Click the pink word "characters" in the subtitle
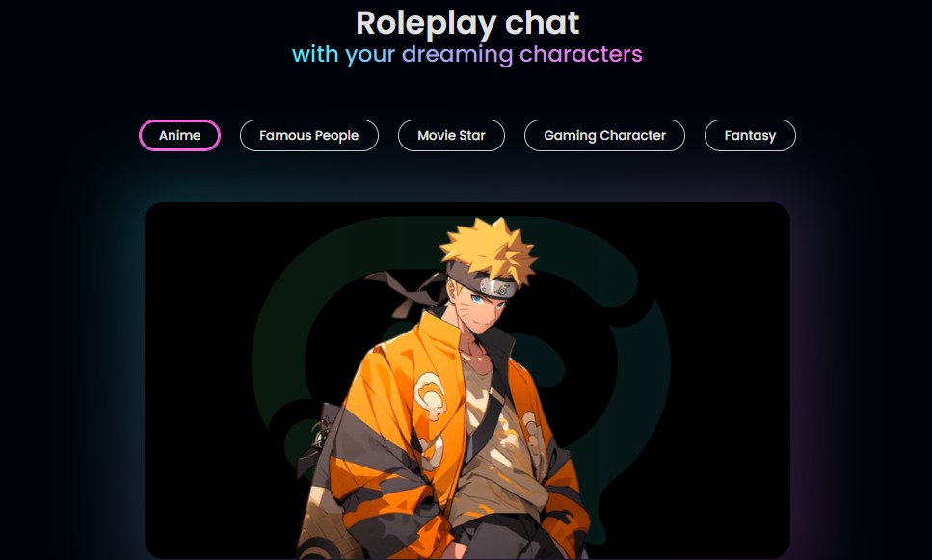 581,54
